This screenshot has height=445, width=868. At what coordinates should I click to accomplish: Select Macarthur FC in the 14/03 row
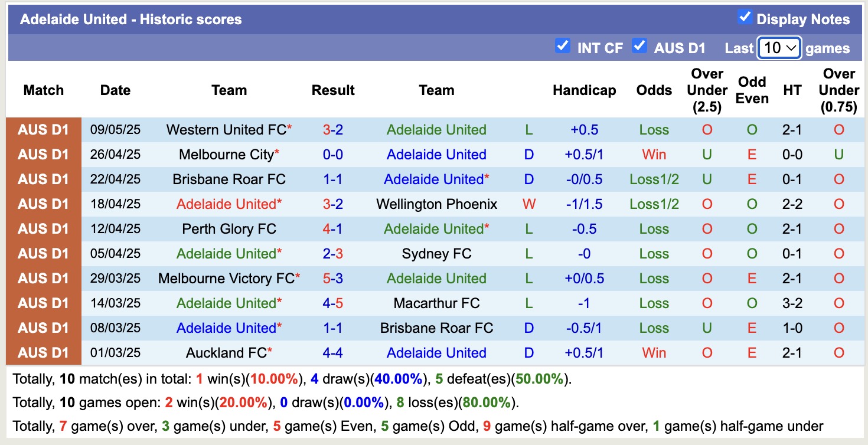tap(436, 303)
